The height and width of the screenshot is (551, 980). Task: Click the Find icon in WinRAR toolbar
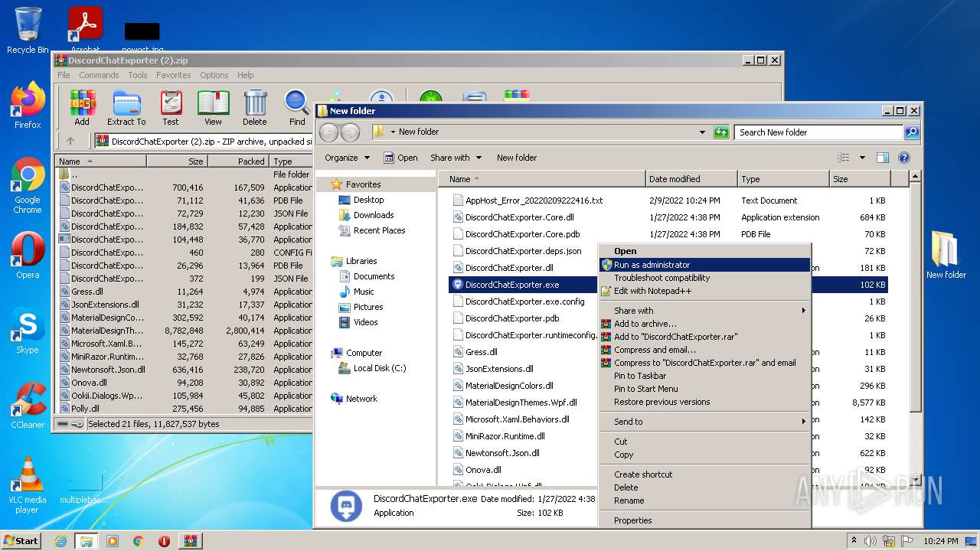click(x=297, y=107)
